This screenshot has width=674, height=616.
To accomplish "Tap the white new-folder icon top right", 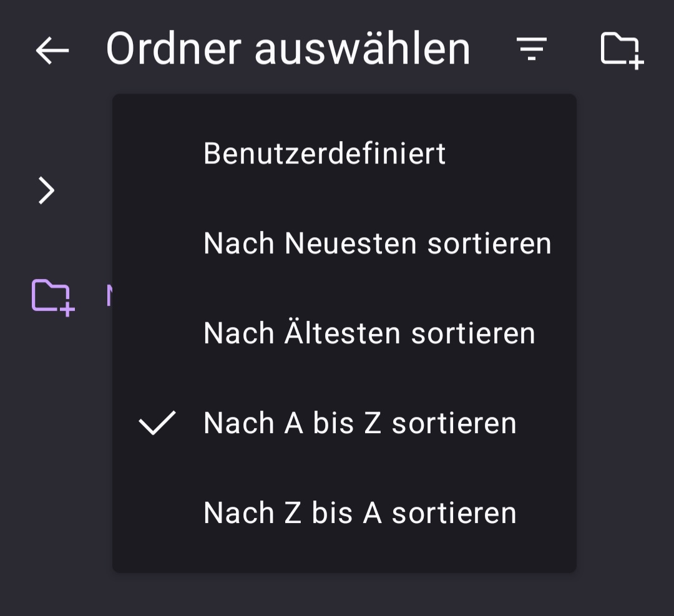I will point(621,50).
